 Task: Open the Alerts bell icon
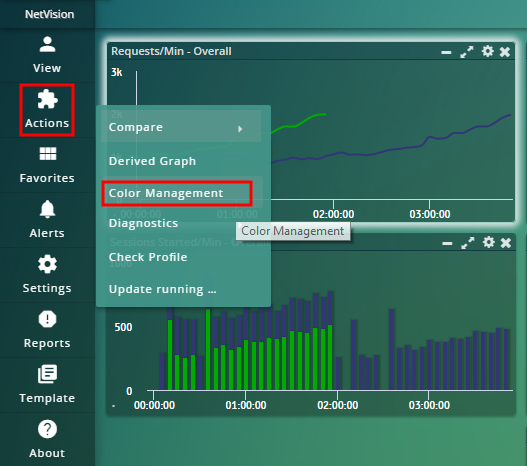point(47,209)
